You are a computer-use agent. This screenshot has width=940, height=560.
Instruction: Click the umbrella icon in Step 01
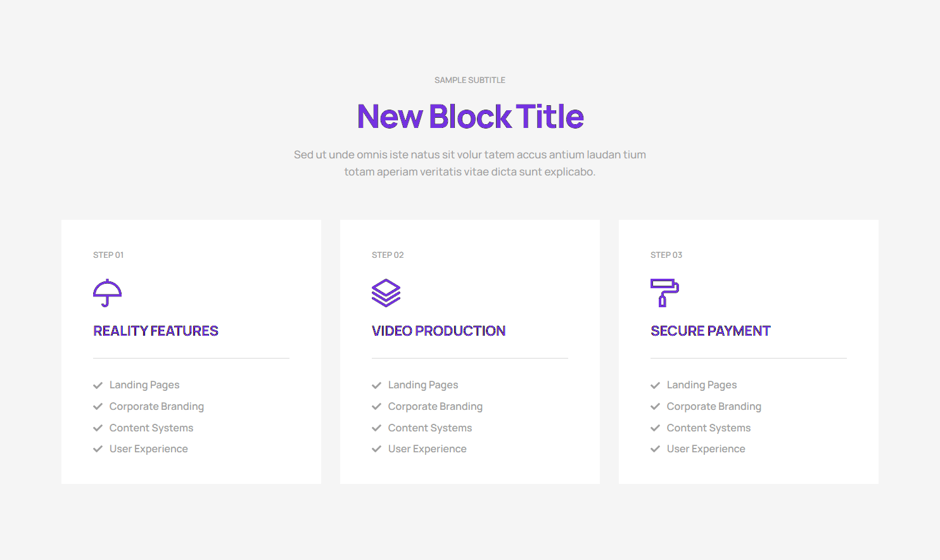click(107, 293)
